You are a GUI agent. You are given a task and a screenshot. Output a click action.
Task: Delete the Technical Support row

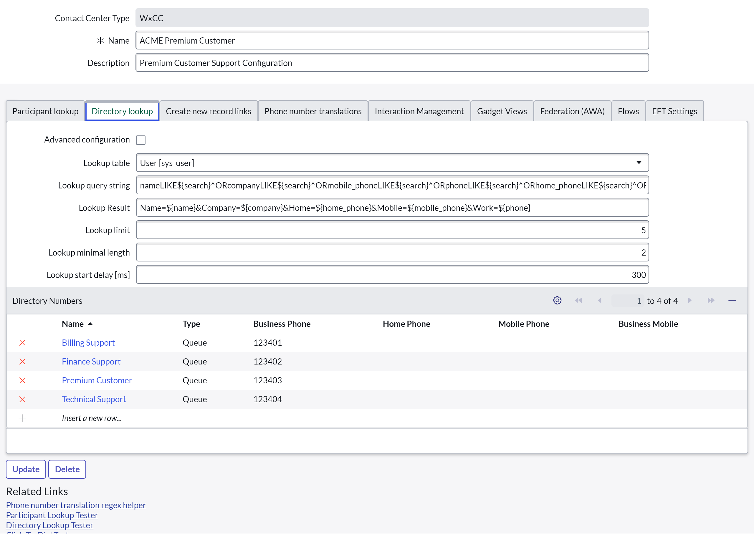[x=22, y=399]
